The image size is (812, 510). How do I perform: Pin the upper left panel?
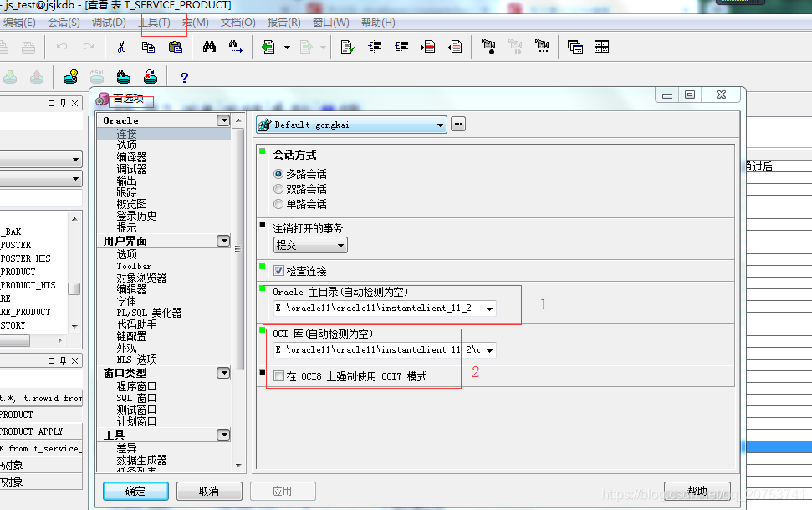coord(64,103)
